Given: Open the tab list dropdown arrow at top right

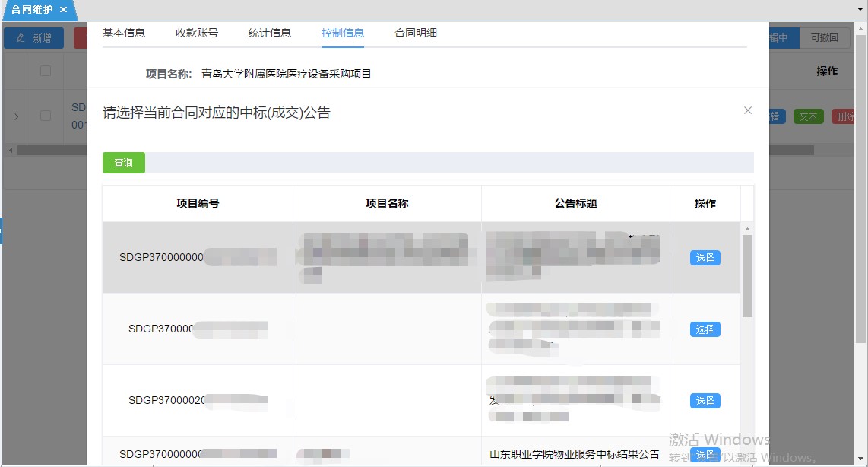Looking at the screenshot, I should click(x=860, y=9).
